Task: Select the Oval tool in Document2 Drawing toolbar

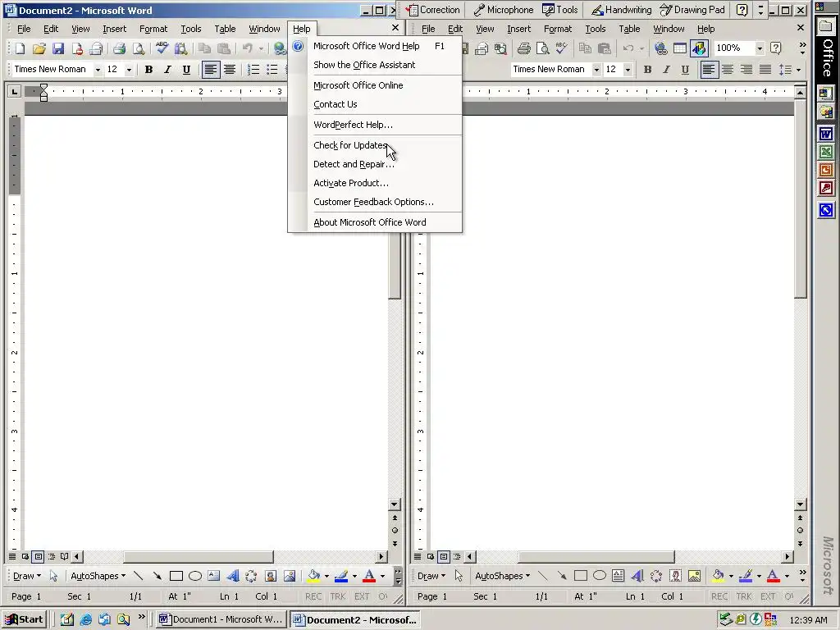Action: pyautogui.click(x=195, y=576)
